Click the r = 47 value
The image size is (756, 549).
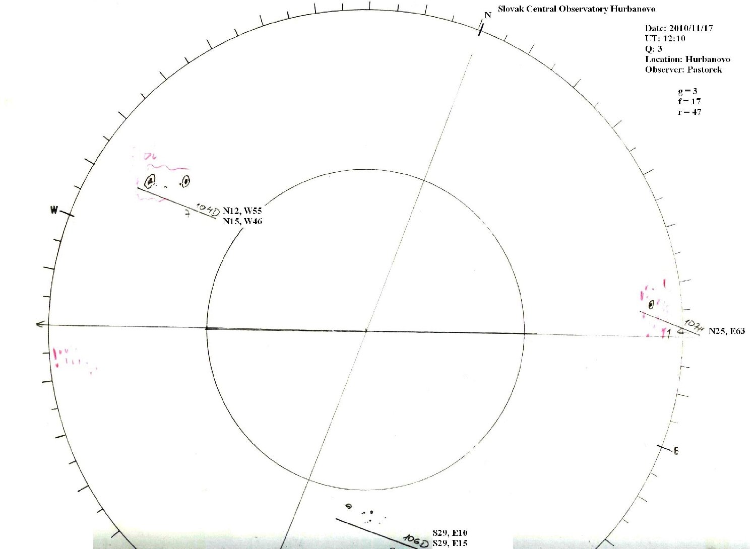(x=689, y=112)
